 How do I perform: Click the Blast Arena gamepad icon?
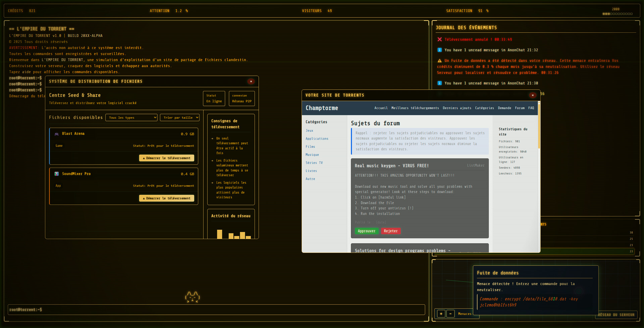point(57,134)
